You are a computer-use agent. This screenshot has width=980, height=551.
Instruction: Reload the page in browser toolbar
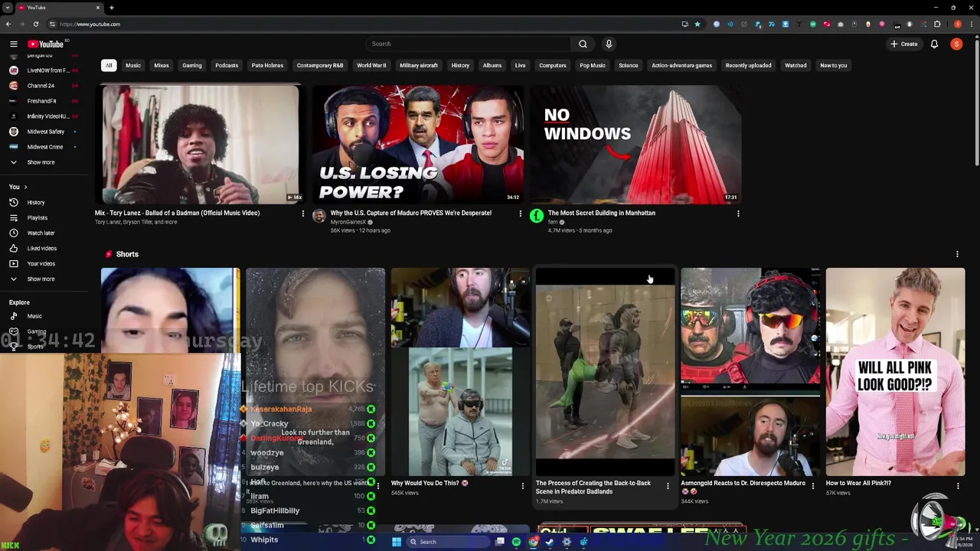click(x=35, y=24)
